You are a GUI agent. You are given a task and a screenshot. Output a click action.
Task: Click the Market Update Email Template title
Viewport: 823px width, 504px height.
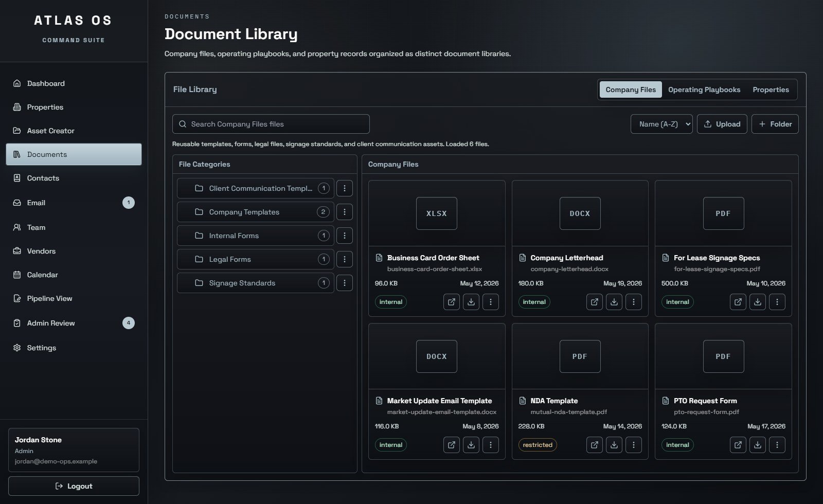pos(439,401)
